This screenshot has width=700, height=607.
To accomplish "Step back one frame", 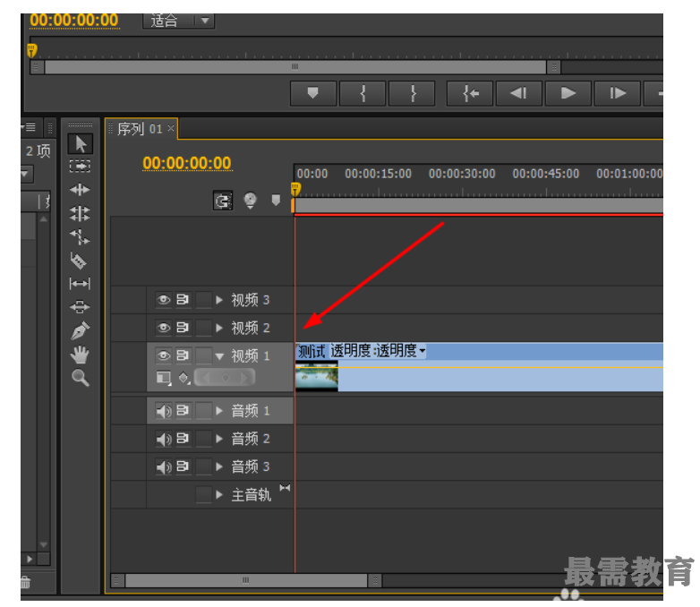I will tap(519, 93).
